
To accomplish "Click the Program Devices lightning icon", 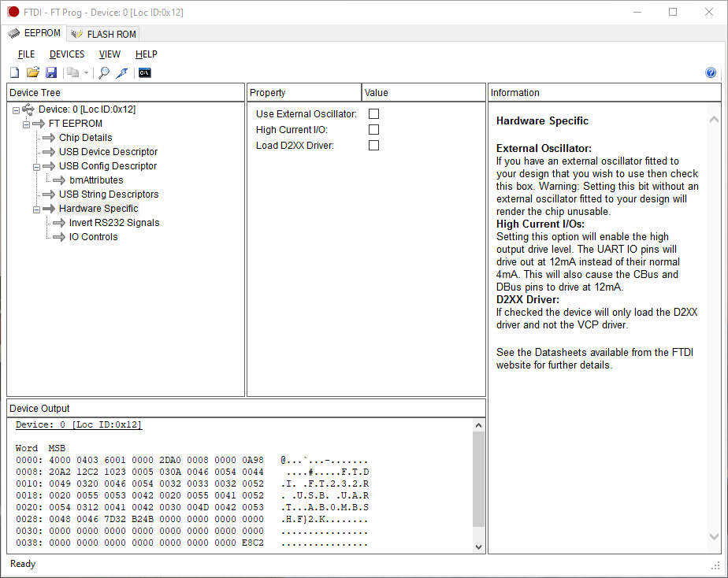I will [x=122, y=72].
